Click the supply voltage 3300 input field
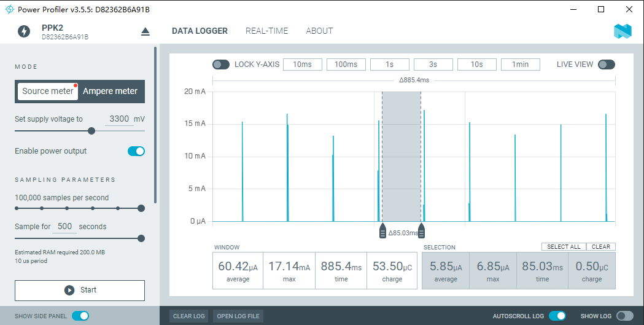The height and width of the screenshot is (325, 644). (x=119, y=119)
